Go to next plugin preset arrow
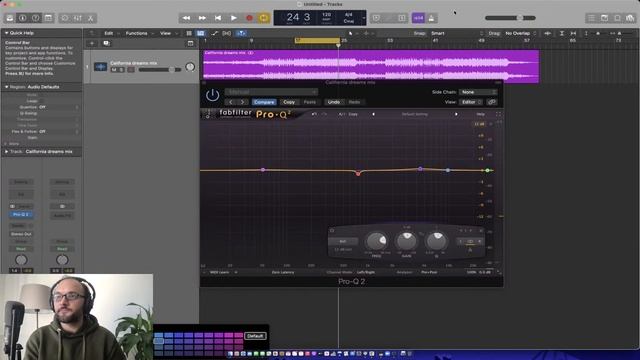 click(242, 102)
